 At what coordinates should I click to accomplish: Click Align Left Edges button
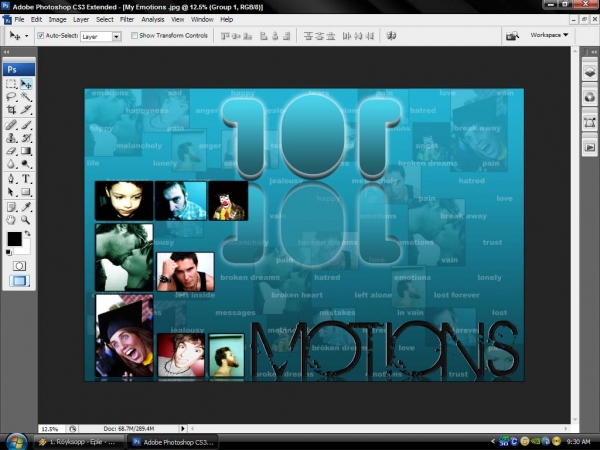(264, 36)
